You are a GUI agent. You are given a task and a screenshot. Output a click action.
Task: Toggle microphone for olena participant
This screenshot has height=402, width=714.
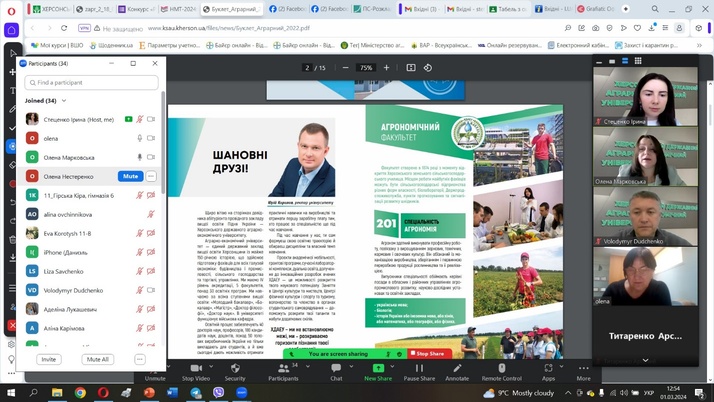pyautogui.click(x=140, y=138)
